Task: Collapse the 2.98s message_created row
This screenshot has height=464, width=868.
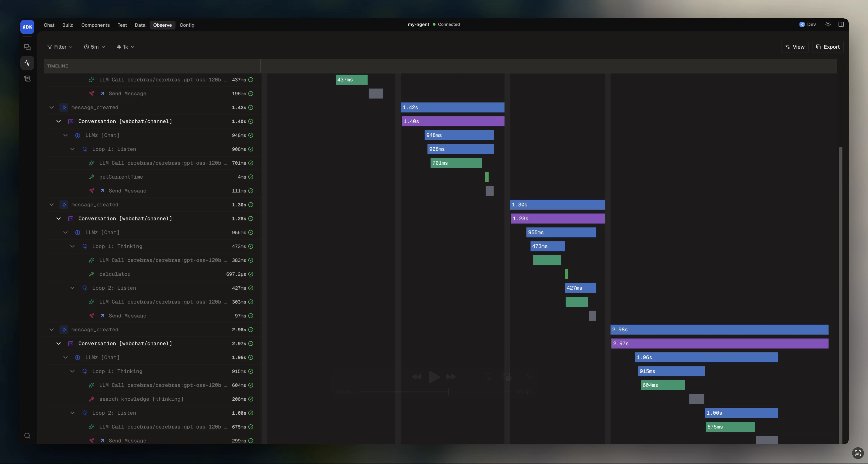Action: (52, 330)
